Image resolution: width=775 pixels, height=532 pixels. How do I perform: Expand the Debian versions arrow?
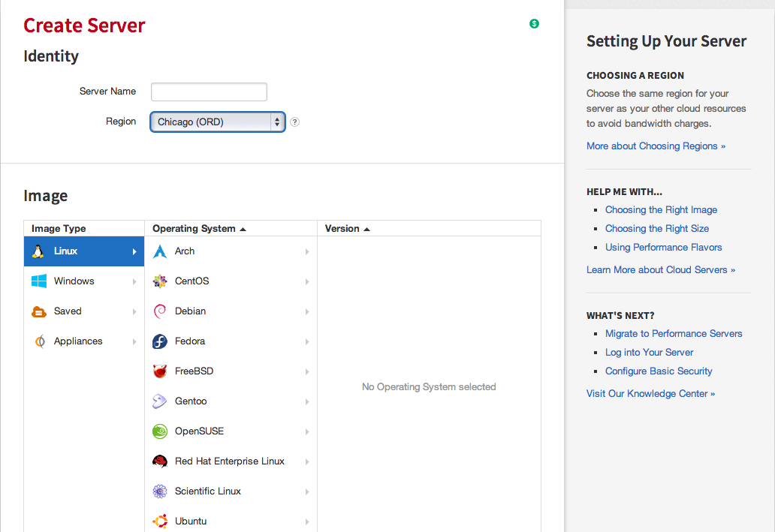coord(307,311)
